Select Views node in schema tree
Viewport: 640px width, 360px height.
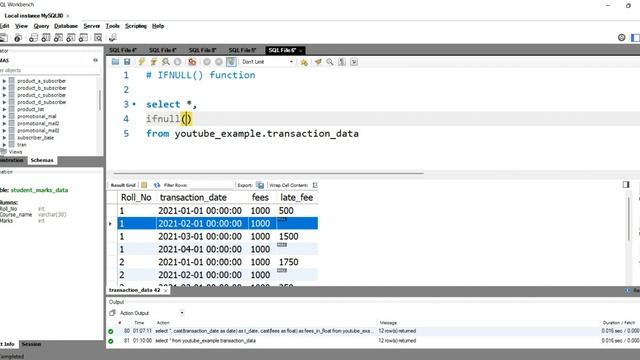pyautogui.click(x=16, y=152)
